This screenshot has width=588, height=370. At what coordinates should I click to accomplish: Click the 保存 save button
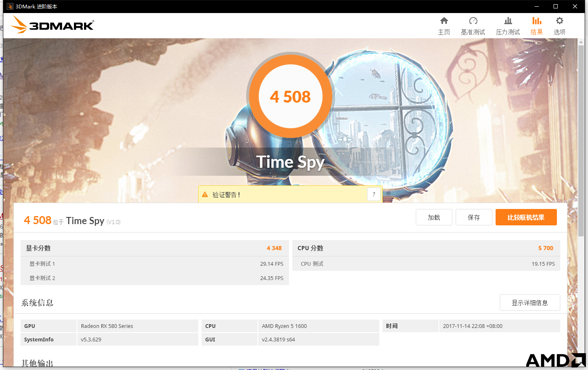click(x=474, y=217)
